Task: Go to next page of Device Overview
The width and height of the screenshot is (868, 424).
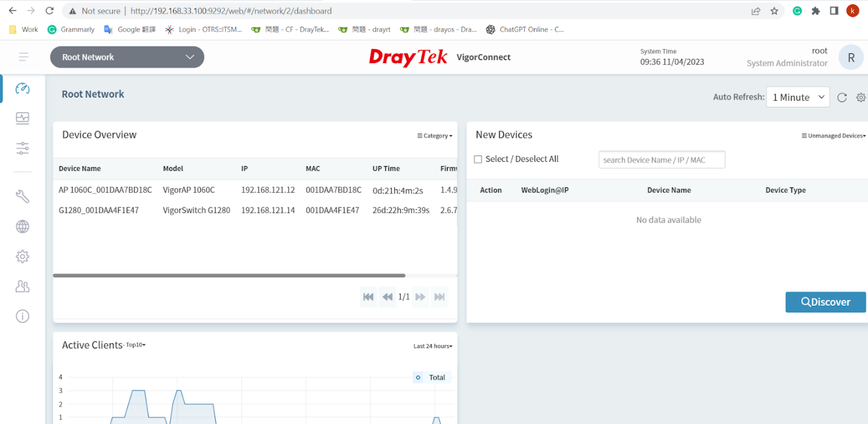Action: tap(420, 297)
